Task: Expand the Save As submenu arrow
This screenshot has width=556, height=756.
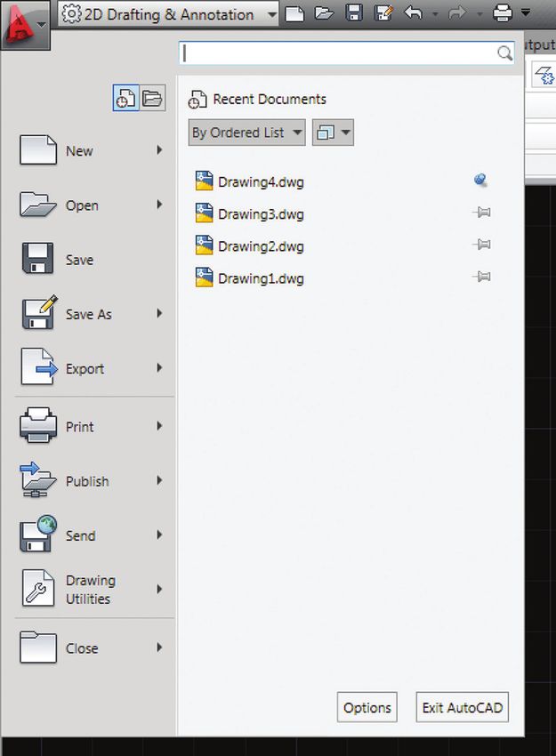Action: (159, 313)
